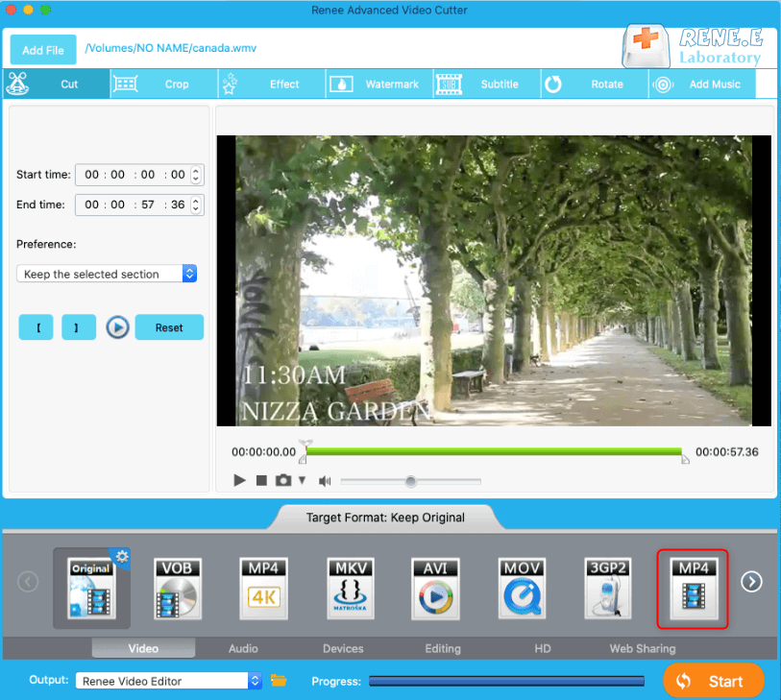This screenshot has height=700, width=781.
Task: Click the End time input field
Action: click(x=139, y=205)
